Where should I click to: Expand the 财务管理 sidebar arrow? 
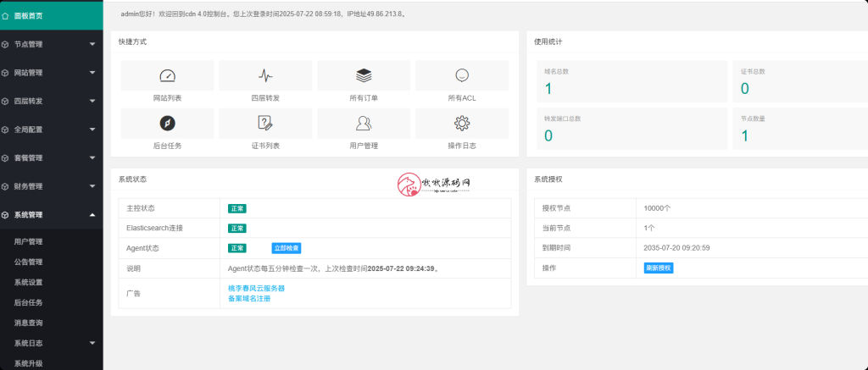point(92,186)
